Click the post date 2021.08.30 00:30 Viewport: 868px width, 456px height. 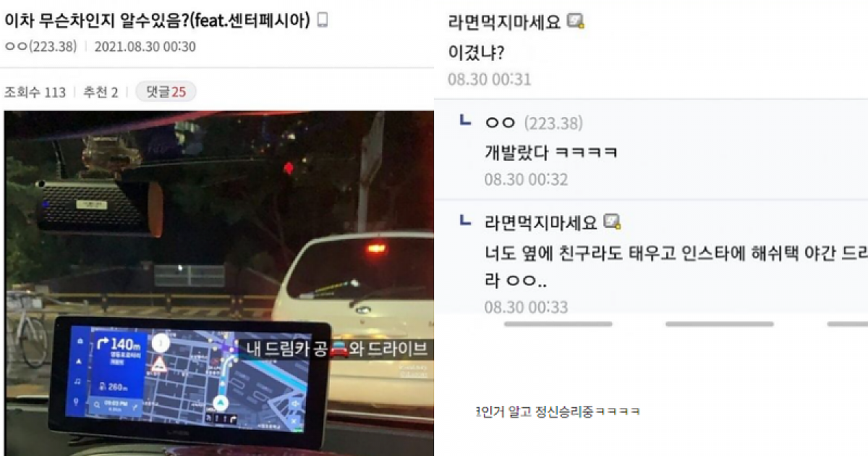coord(145,46)
